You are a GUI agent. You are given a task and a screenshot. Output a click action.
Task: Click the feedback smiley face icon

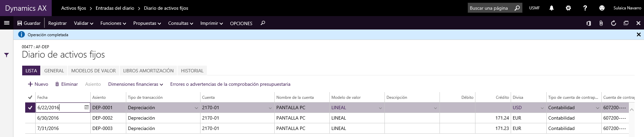click(602, 8)
